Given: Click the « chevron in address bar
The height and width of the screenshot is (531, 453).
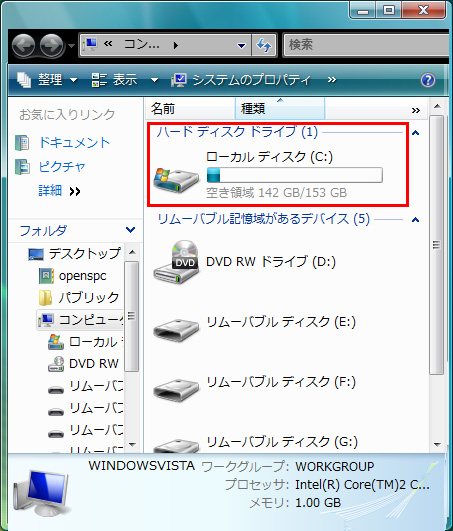Looking at the screenshot, I should 108,44.
